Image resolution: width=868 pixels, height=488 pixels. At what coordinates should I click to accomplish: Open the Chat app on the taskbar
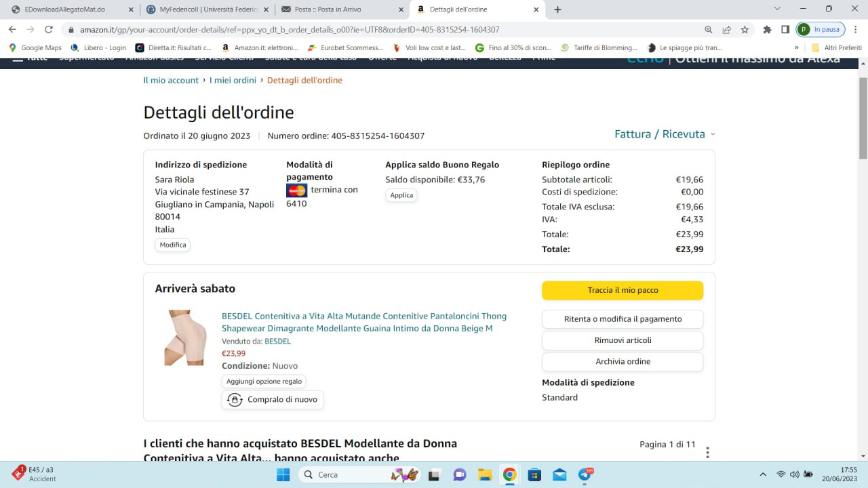(460, 474)
